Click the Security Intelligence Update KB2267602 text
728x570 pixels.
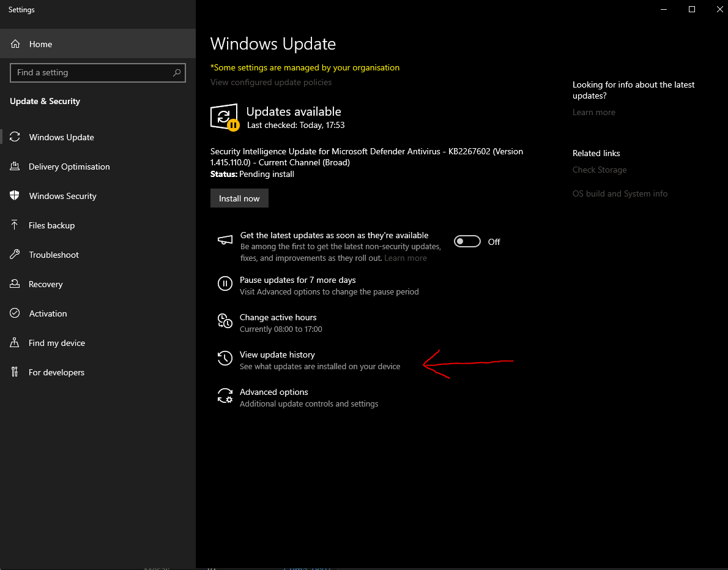point(367,157)
